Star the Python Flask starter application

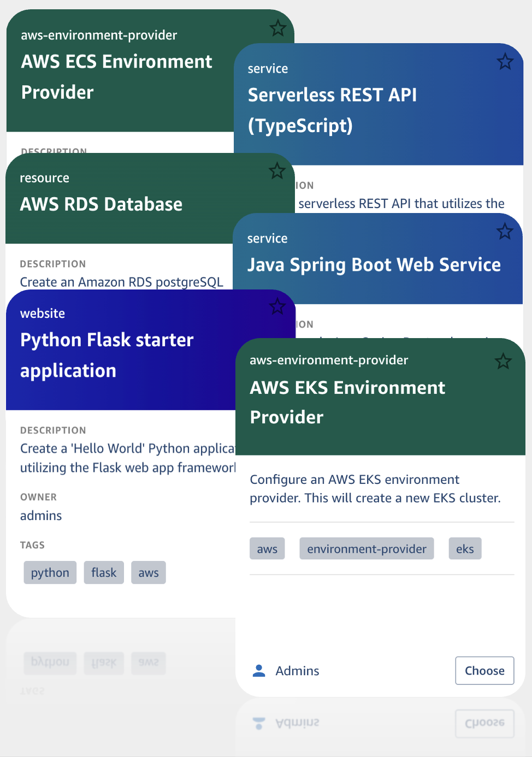pos(277,306)
